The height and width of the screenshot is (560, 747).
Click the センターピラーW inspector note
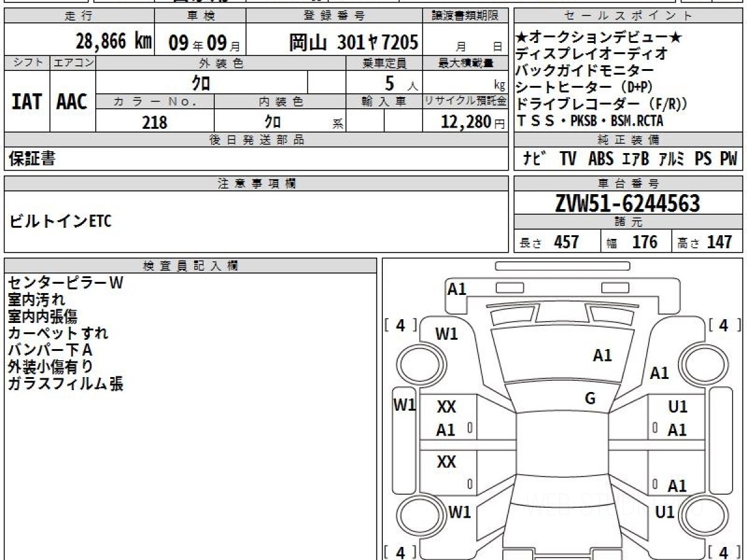[66, 282]
